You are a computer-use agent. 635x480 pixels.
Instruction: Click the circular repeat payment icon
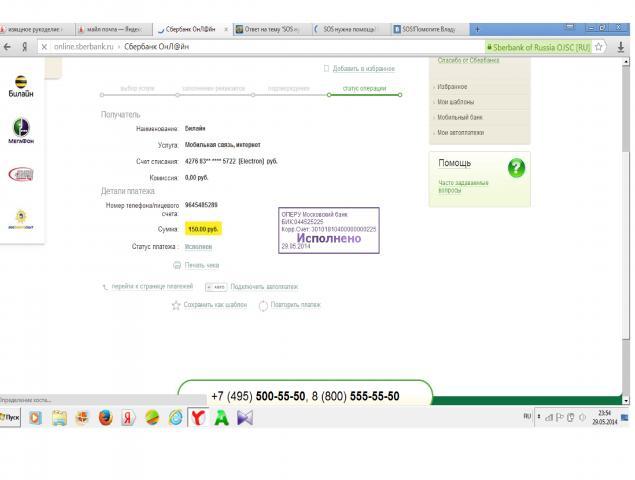tap(263, 305)
